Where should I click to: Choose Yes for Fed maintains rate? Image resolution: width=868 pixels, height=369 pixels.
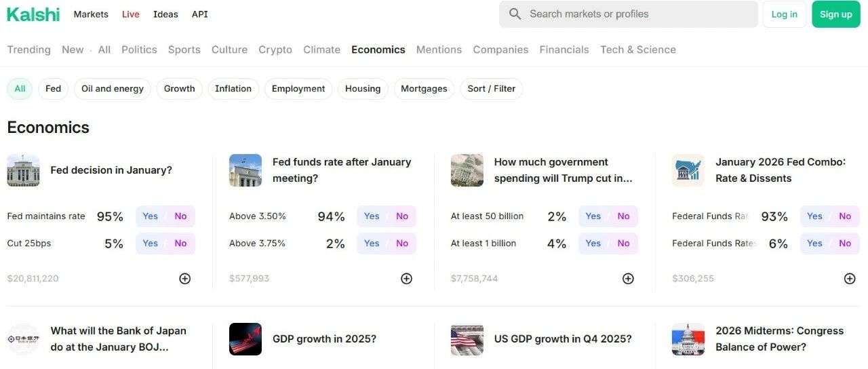tap(151, 216)
